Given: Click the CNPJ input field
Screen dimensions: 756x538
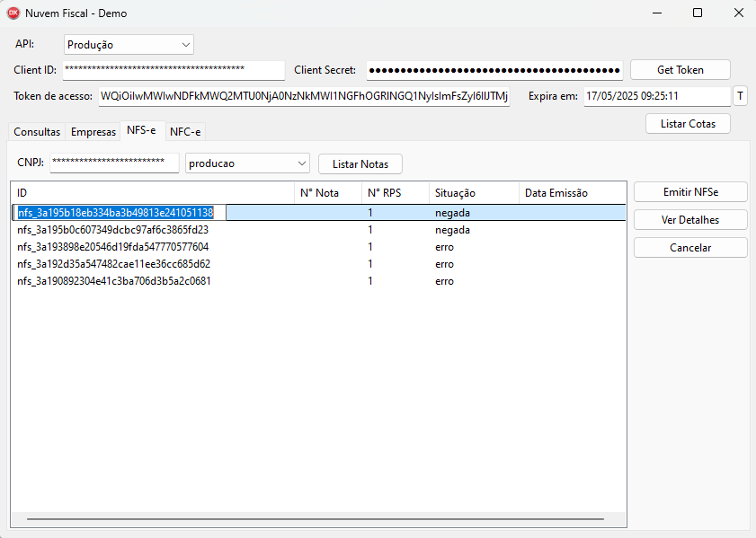Looking at the screenshot, I should coord(114,163).
